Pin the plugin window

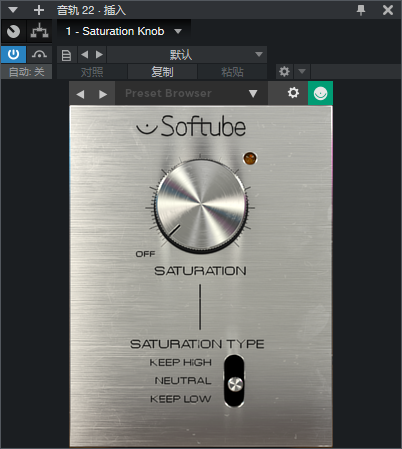361,10
